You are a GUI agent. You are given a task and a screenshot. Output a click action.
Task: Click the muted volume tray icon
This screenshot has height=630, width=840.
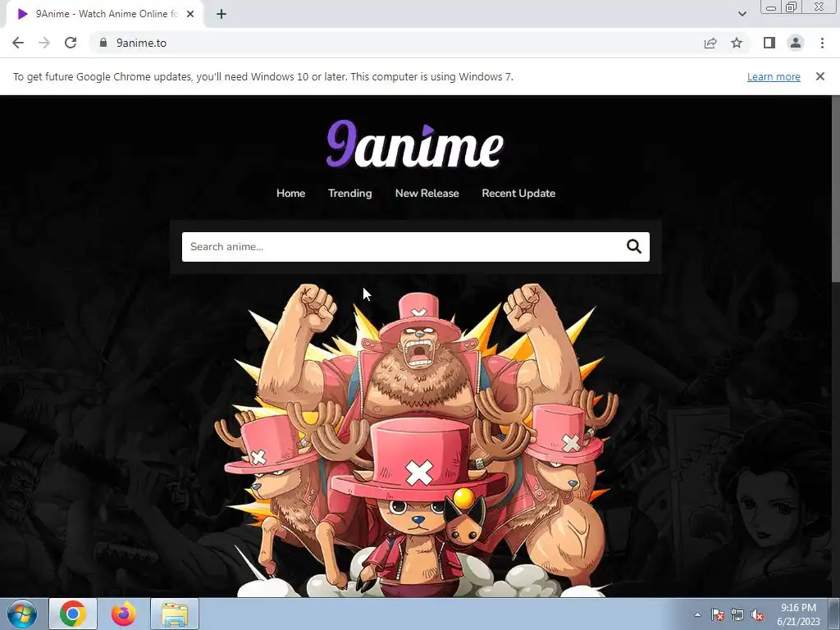757,615
